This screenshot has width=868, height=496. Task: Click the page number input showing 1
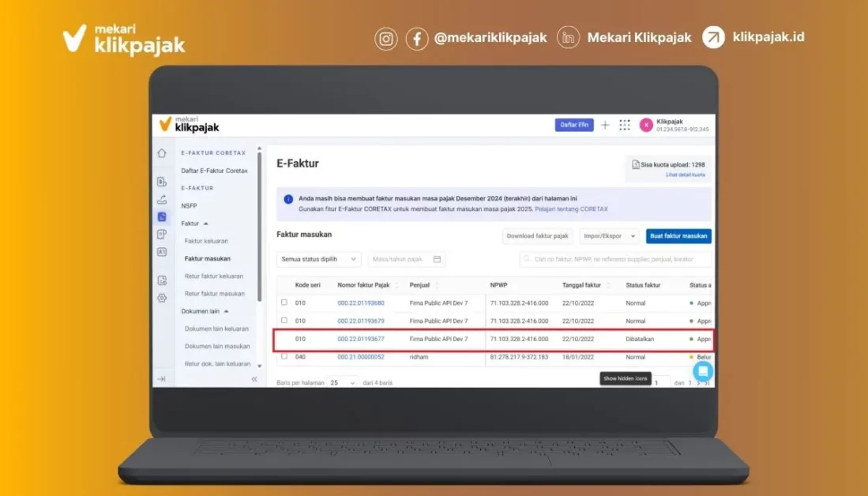(x=660, y=382)
